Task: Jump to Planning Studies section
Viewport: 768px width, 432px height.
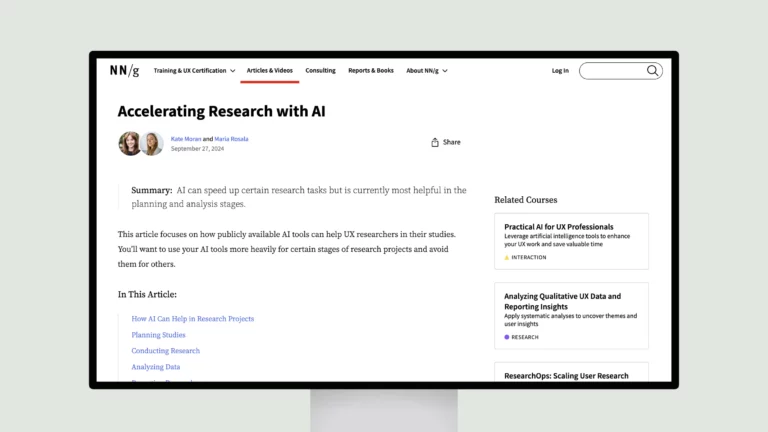Action: click(x=158, y=335)
